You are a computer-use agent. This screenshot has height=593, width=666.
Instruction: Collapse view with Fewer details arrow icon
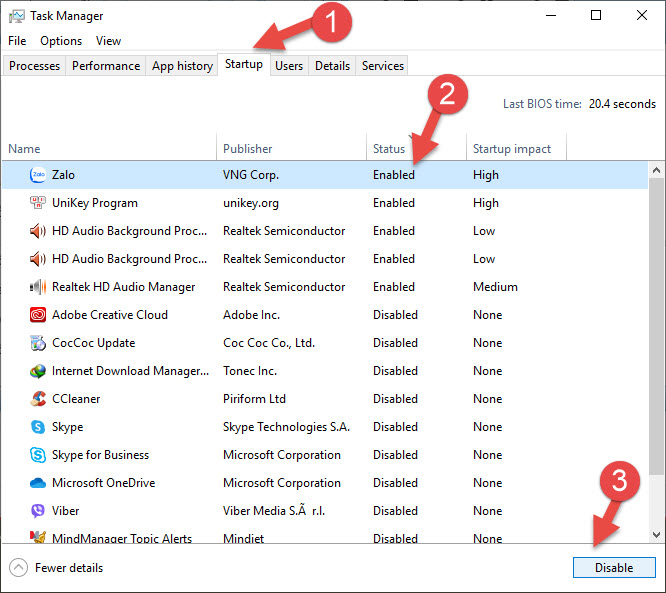click(x=18, y=568)
